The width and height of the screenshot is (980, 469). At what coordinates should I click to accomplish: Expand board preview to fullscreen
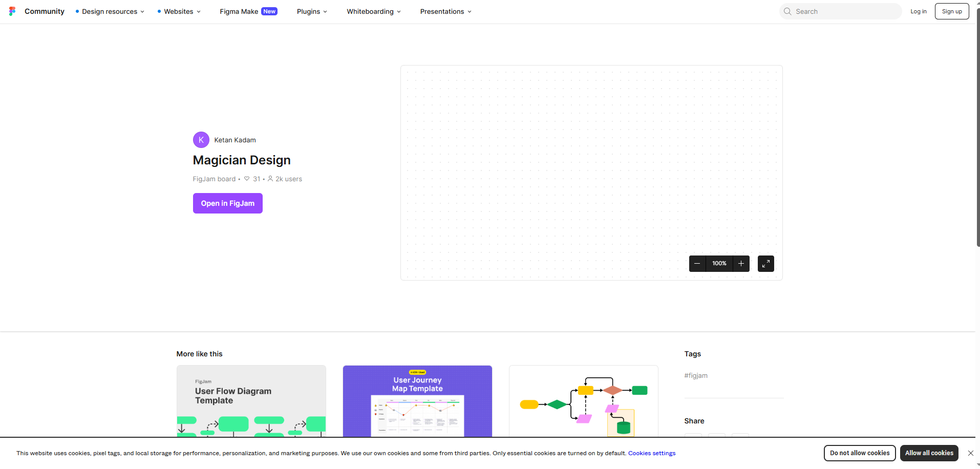click(765, 264)
